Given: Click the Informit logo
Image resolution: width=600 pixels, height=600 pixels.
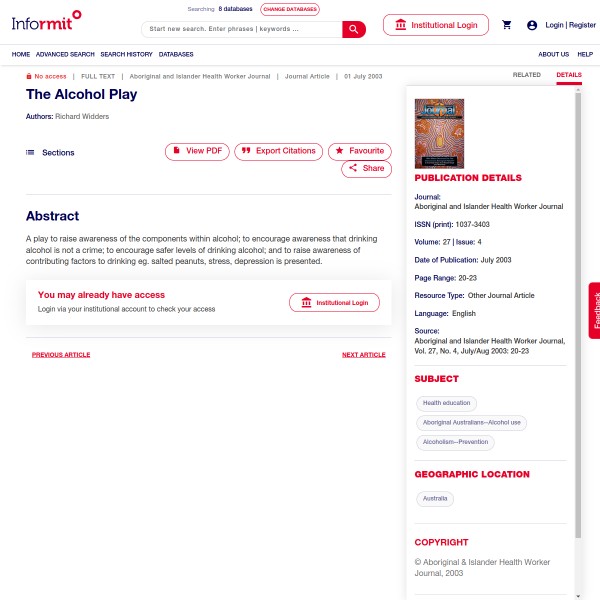Looking at the screenshot, I should (x=46, y=21).
